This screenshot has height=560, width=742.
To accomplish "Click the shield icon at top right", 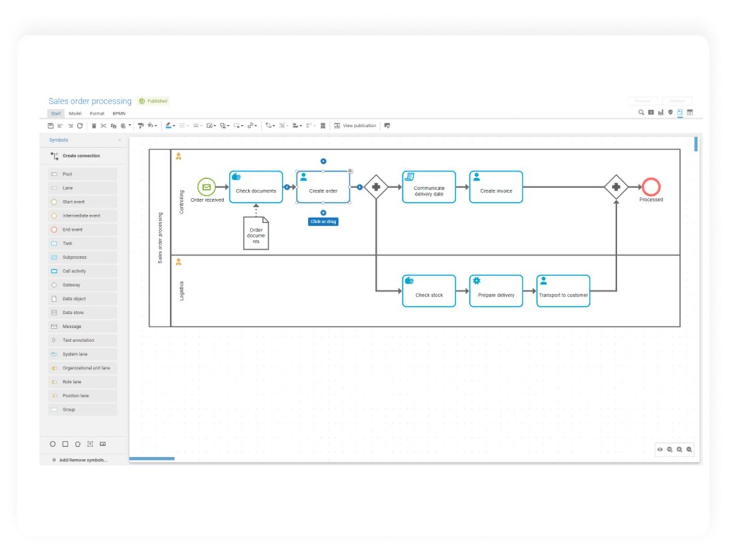I will coord(670,113).
